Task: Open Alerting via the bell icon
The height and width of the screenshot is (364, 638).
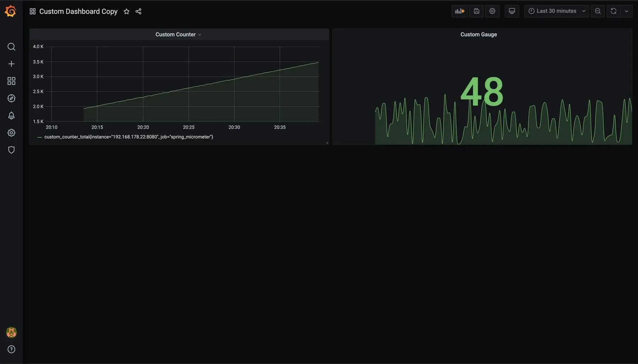Action: point(11,115)
